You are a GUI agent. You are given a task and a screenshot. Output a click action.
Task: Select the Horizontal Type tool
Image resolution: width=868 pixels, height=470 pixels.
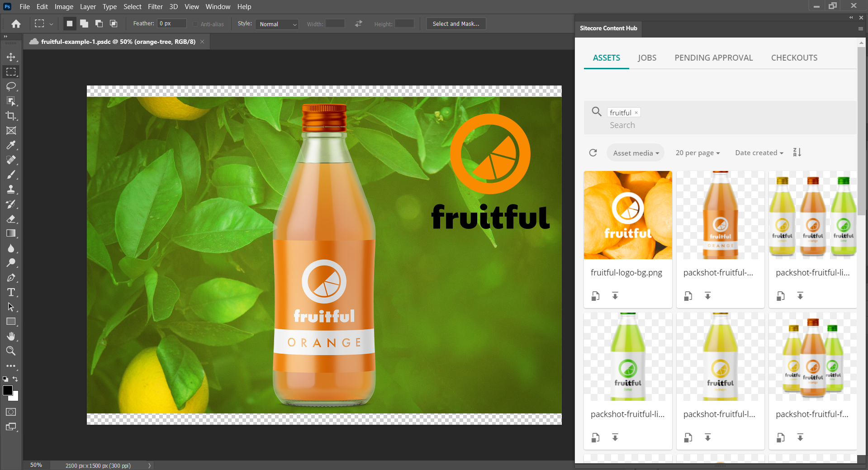(x=11, y=292)
